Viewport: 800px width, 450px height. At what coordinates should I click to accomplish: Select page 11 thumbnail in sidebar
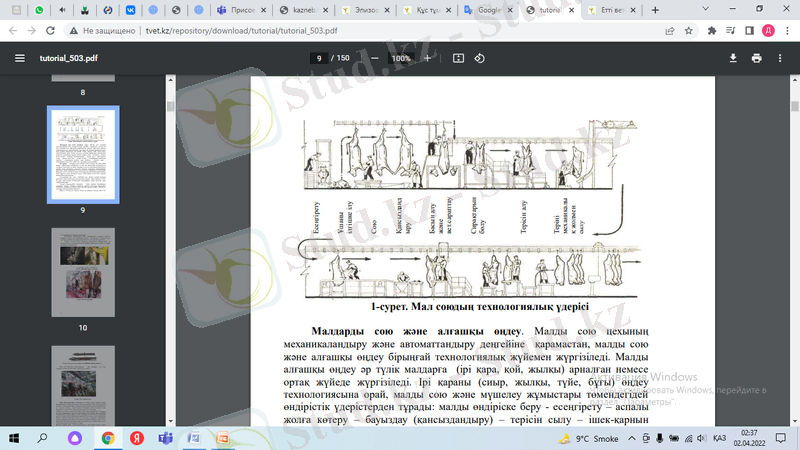coord(83,386)
